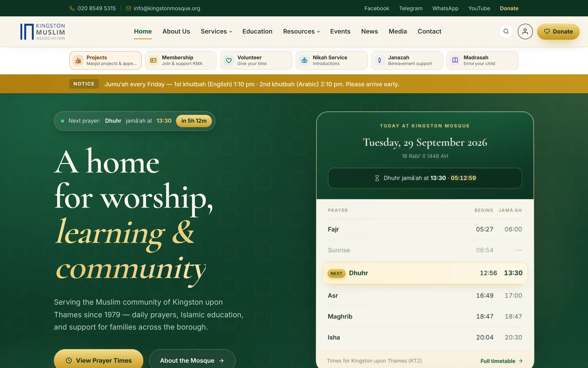Click the Next prayer Dhuhr status pill
Viewport: 588px width, 368px height.
(134, 121)
